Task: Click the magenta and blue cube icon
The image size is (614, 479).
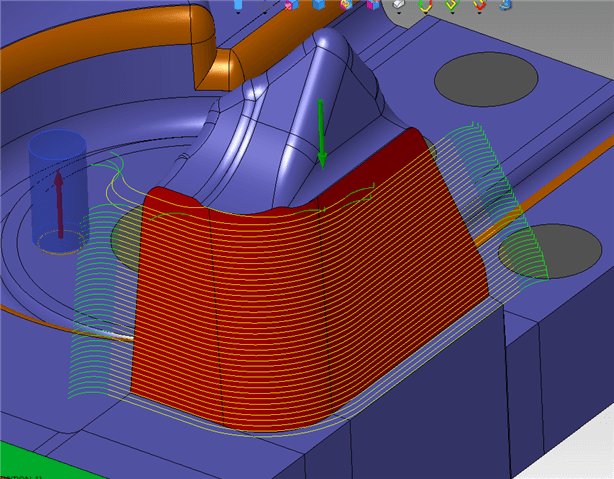Action: (x=373, y=4)
